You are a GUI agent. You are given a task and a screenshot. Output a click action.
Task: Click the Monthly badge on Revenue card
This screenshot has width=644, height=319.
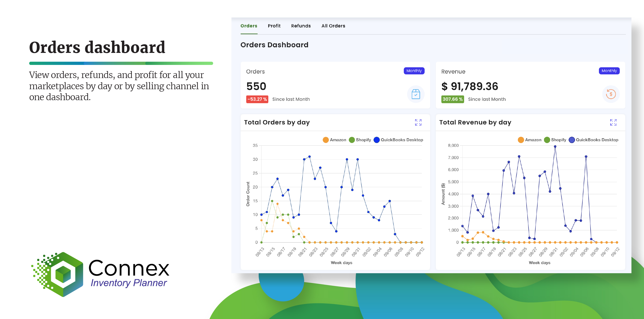[609, 71]
